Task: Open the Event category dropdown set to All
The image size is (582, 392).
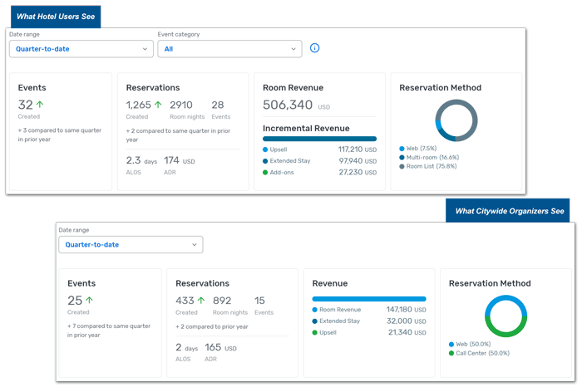Action: (x=229, y=49)
